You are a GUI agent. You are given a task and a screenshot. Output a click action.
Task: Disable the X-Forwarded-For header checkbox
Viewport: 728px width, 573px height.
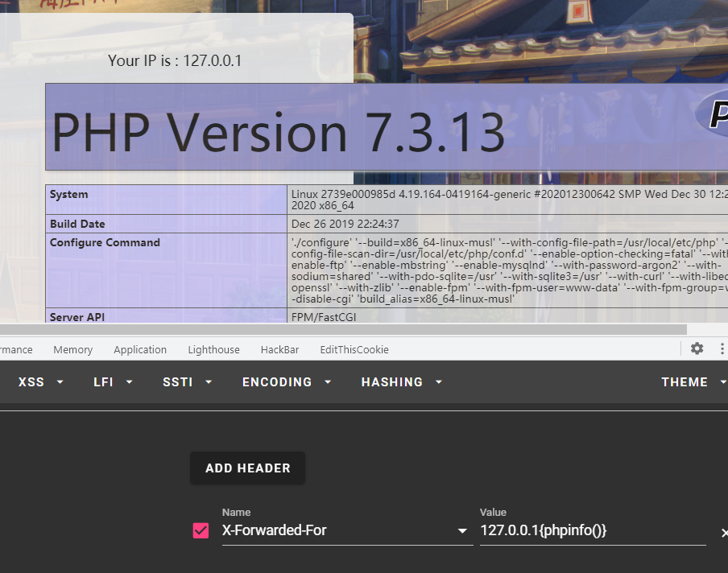[x=201, y=531]
